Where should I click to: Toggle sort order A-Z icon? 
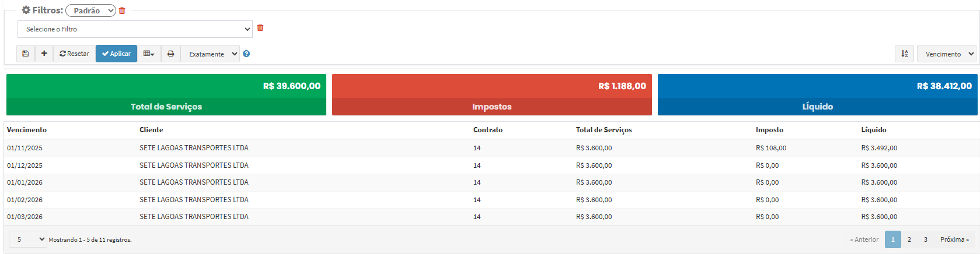pyautogui.click(x=904, y=54)
